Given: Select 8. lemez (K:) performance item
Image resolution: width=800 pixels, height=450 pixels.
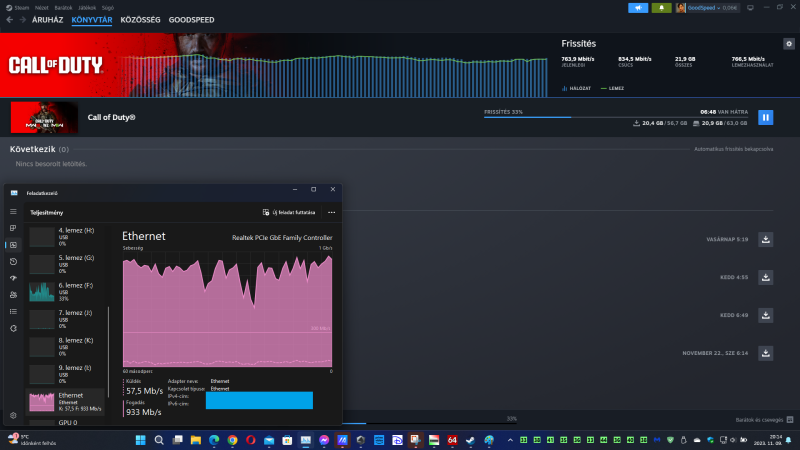Looking at the screenshot, I should click(x=65, y=347).
